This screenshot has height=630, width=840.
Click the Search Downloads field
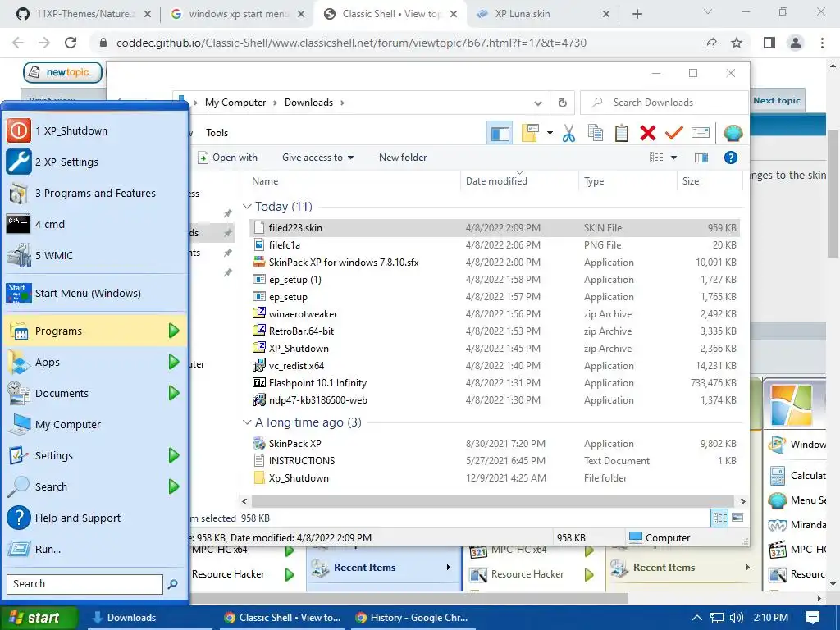tap(663, 103)
